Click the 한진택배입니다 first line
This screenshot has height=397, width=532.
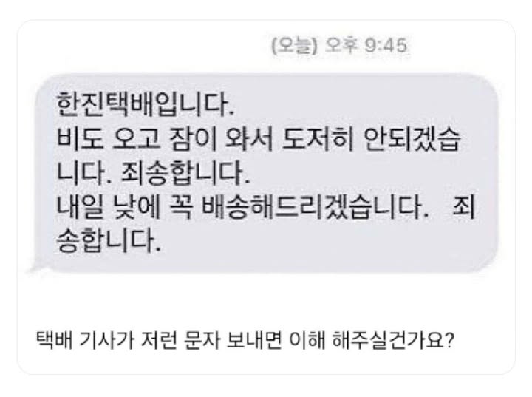click(145, 104)
